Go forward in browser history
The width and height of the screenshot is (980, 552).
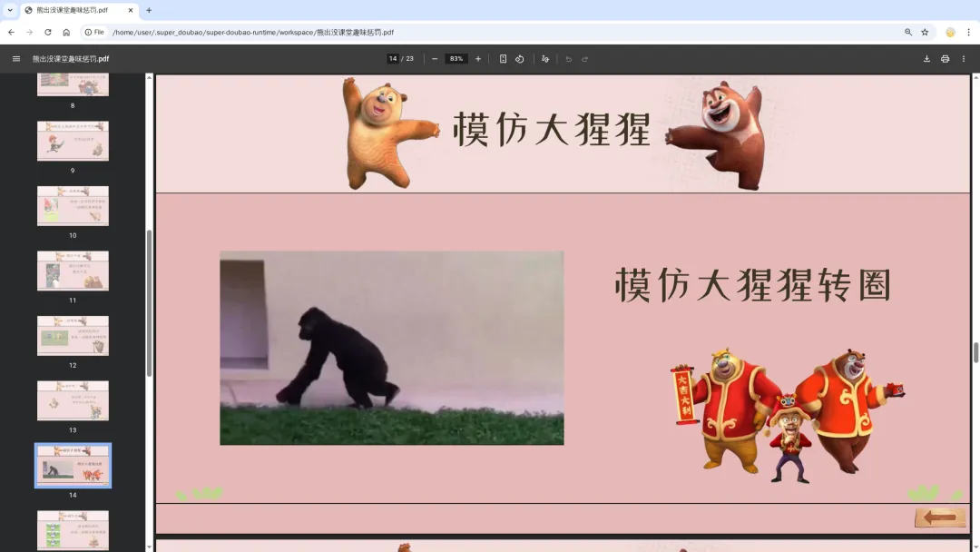click(29, 32)
